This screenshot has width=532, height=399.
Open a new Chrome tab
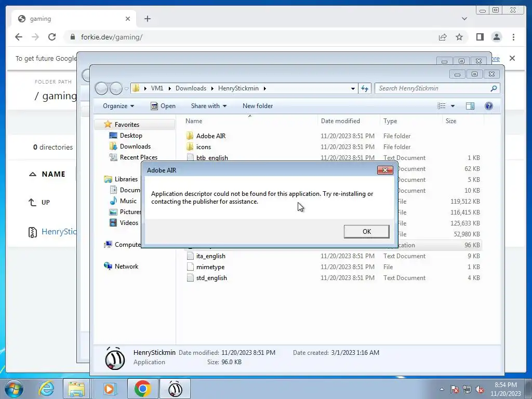tap(147, 19)
